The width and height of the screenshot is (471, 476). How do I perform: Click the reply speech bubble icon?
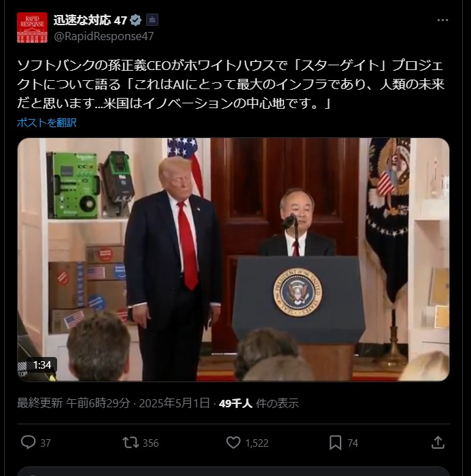pos(29,442)
